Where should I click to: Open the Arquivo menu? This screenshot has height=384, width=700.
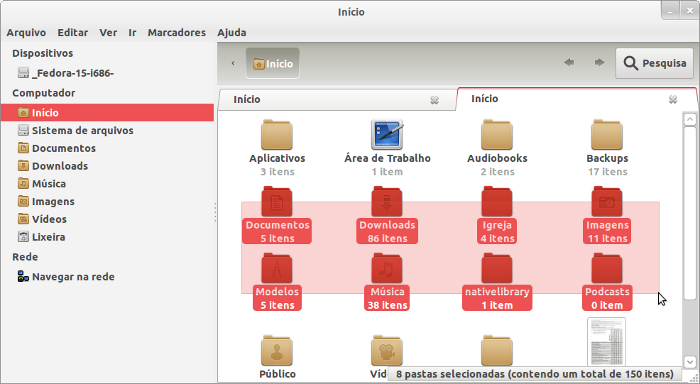(x=26, y=33)
